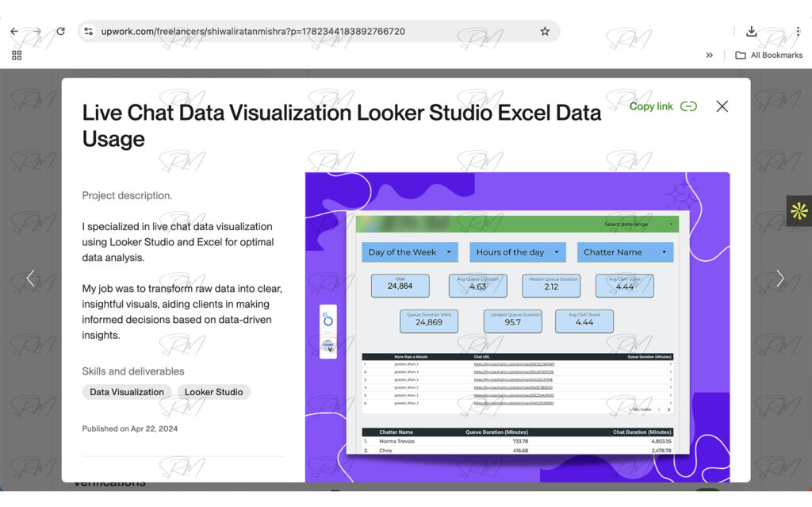The image size is (812, 507).
Task: Click the Project description heading
Action: (127, 195)
